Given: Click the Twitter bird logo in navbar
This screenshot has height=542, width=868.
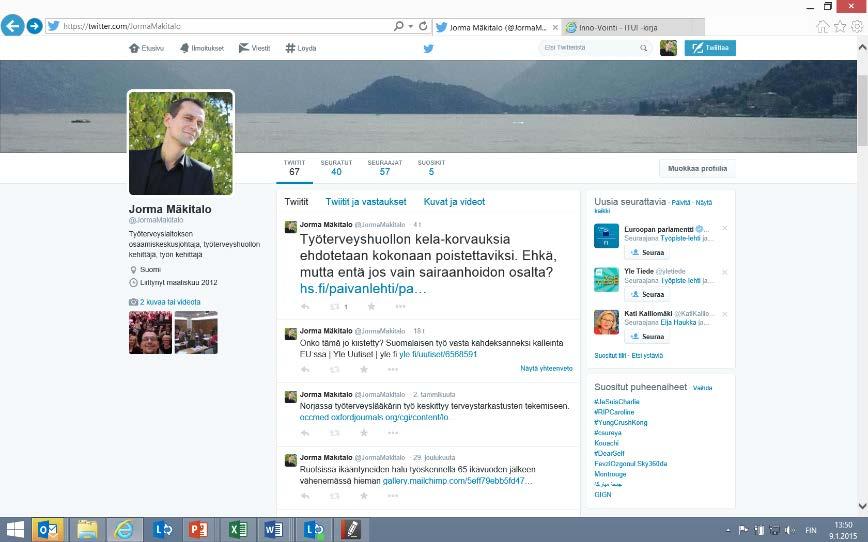Looking at the screenshot, I should (x=428, y=48).
